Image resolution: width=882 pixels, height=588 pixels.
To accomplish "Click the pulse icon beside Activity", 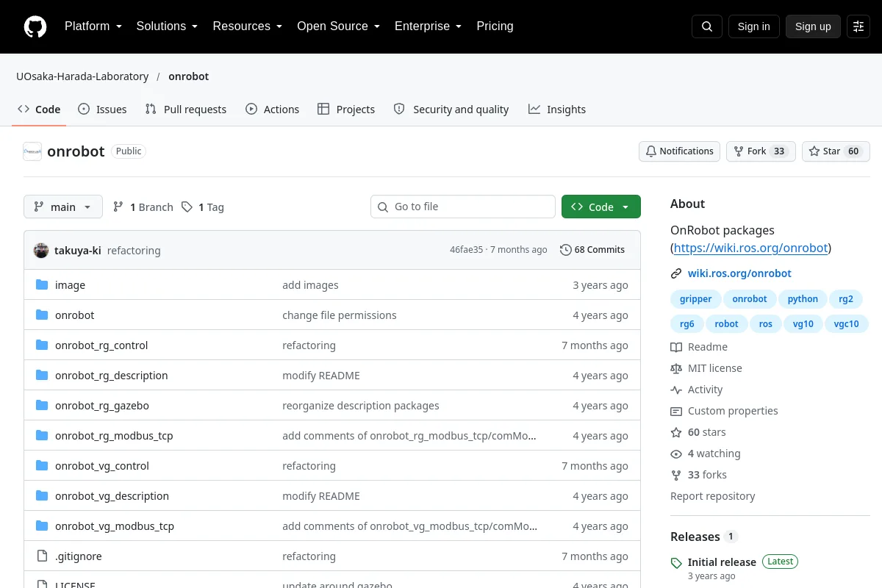I will coord(676,390).
